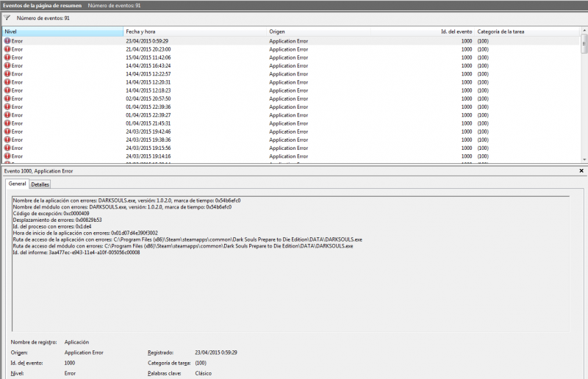Click error icon for 14/04/2015 16:43:24 event
Image resolution: width=588 pixels, height=379 pixels.
[7, 65]
